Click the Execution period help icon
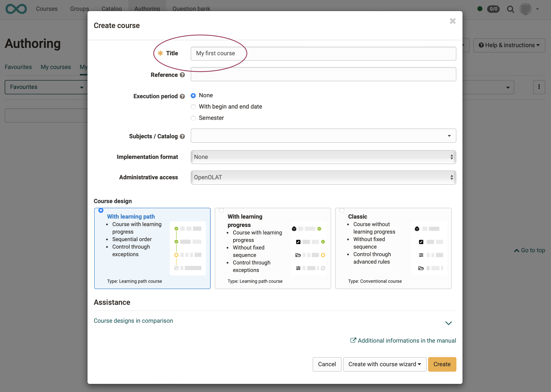551x392 pixels. [x=182, y=96]
